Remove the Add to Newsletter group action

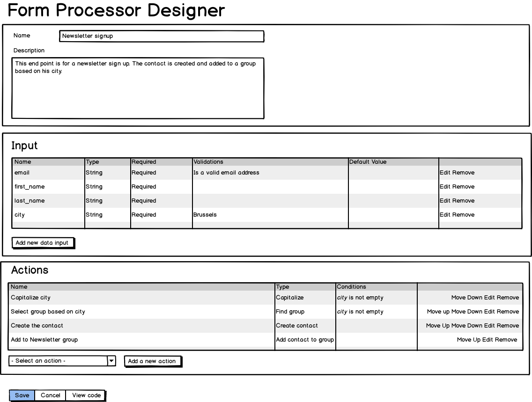(x=506, y=340)
